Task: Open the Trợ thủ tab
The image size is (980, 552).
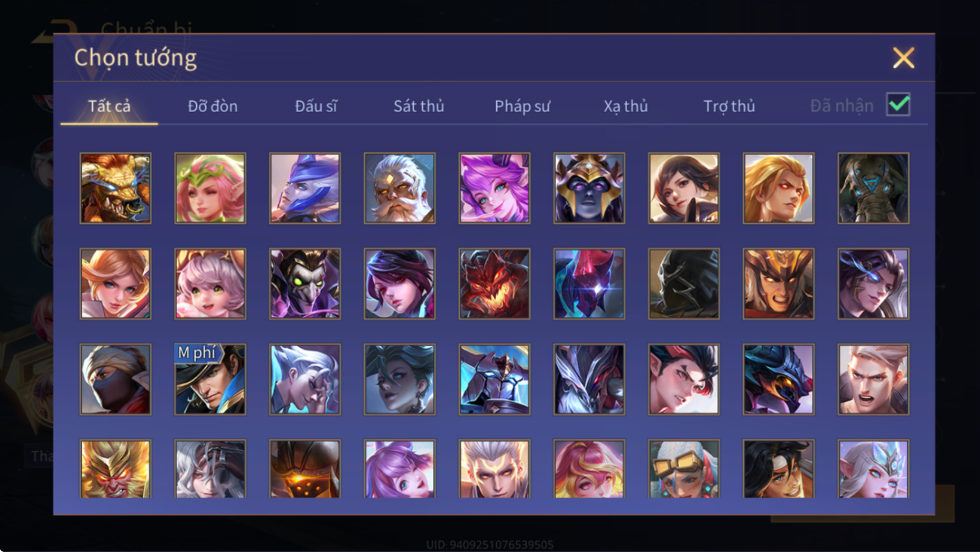Action: [x=729, y=106]
